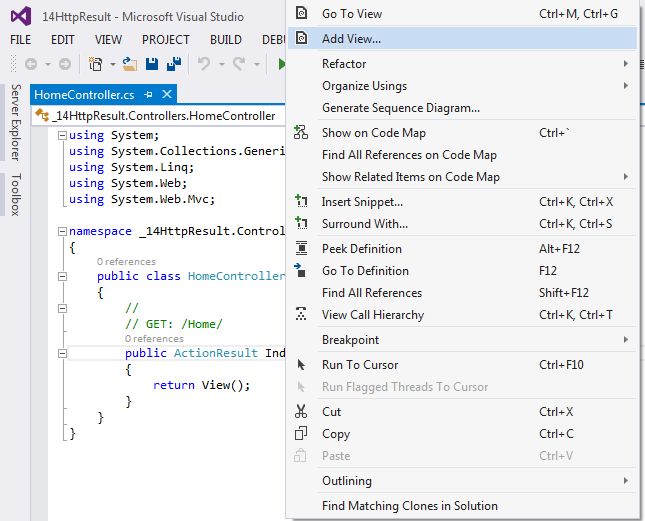Collapse the namespace code block
The image size is (645, 521).
(63, 230)
